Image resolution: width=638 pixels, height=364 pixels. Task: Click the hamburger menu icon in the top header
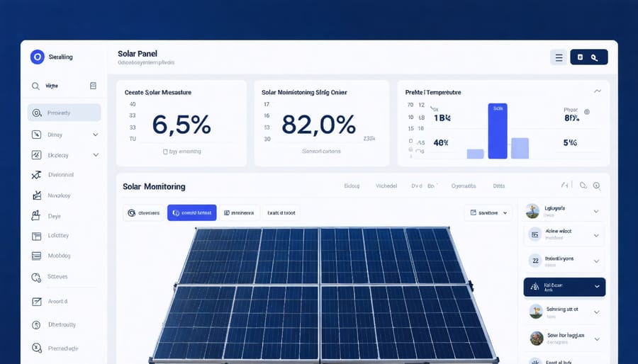coord(559,57)
